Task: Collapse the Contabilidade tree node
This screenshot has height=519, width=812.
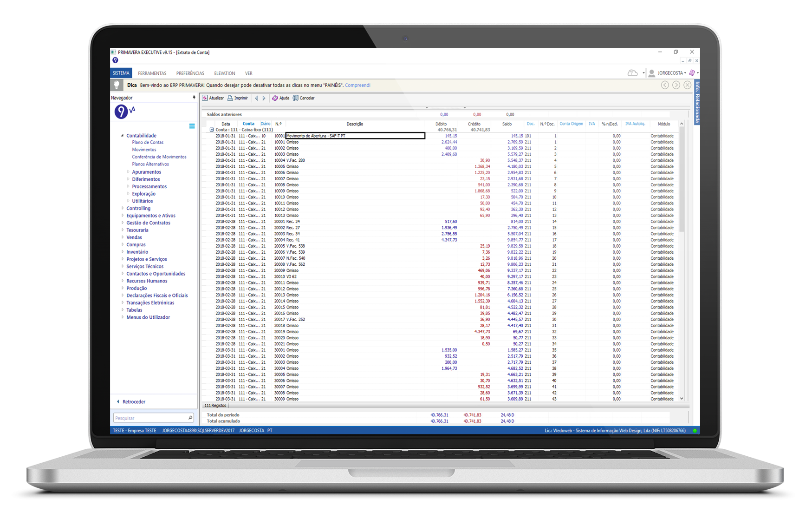Action: coord(123,136)
